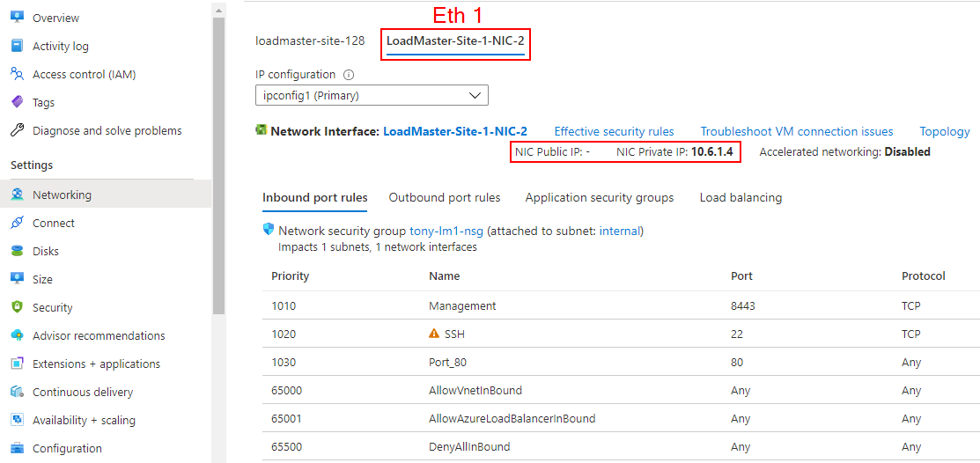Open Advisor recommendations page

(99, 335)
